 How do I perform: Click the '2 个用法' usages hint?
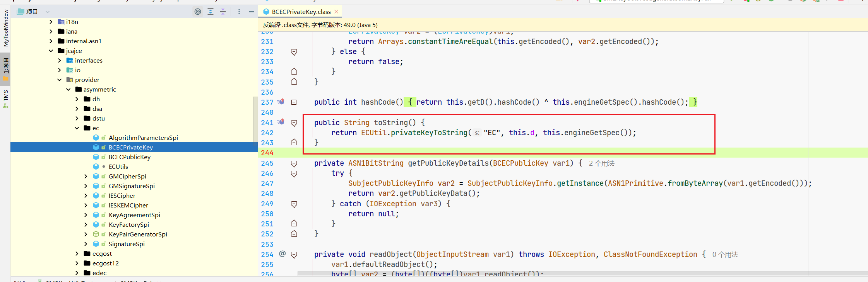pyautogui.click(x=602, y=163)
